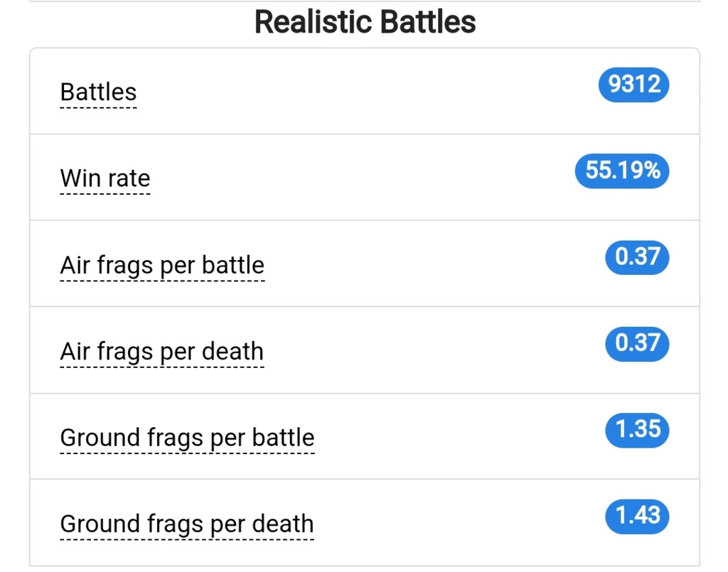Click blank space in the Ground frags per death row
The height and width of the screenshot is (572, 728).
point(460,522)
